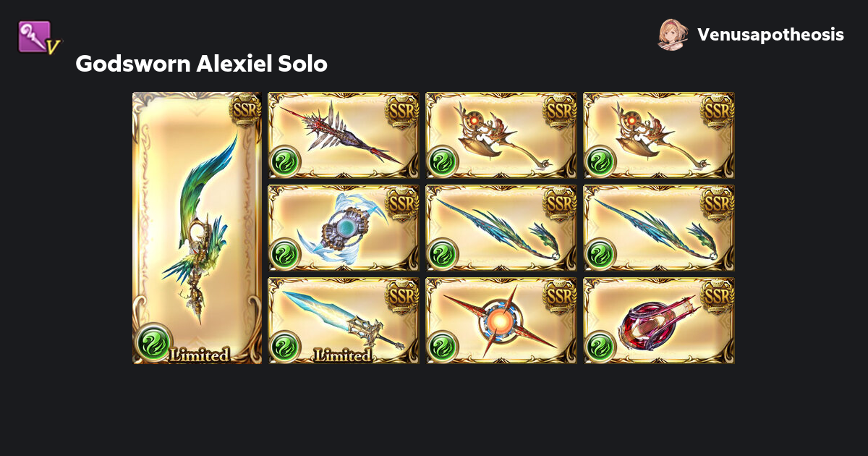Select the large green feathered mainhand weapon
Screen dimensions: 868x456
tap(197, 228)
